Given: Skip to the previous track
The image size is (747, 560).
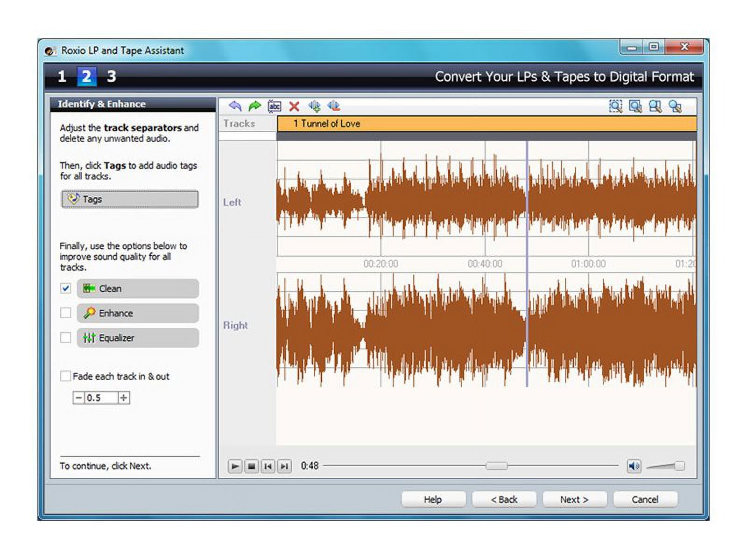Looking at the screenshot, I should [x=268, y=466].
